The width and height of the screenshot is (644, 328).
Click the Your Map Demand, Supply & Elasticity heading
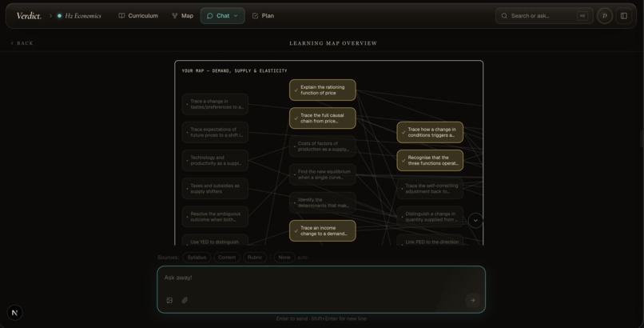[x=235, y=70]
